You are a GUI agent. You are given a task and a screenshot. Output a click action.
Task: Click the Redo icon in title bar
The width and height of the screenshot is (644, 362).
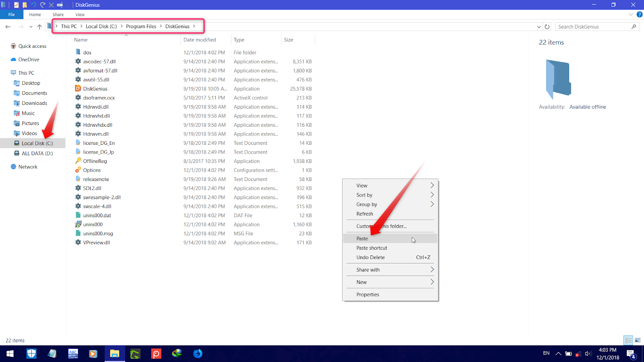(42, 5)
